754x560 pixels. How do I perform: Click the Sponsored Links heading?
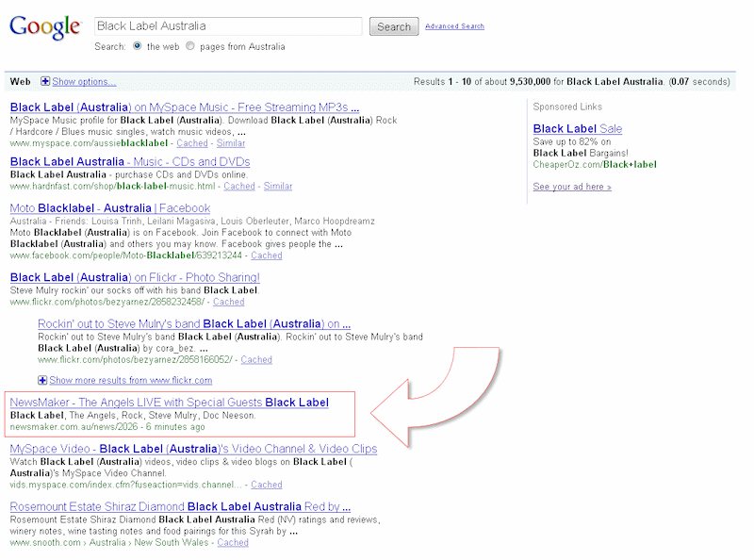[567, 107]
